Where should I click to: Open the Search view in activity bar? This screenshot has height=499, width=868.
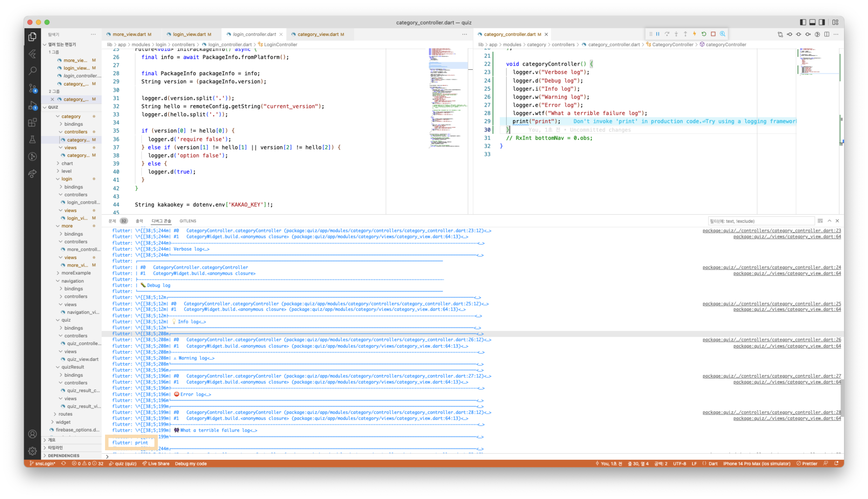32,71
